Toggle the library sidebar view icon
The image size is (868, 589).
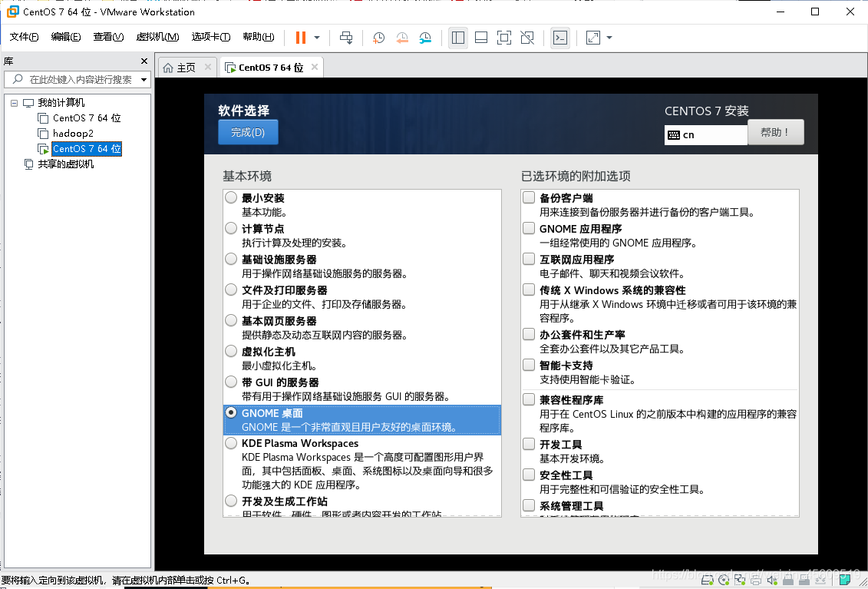(x=458, y=38)
